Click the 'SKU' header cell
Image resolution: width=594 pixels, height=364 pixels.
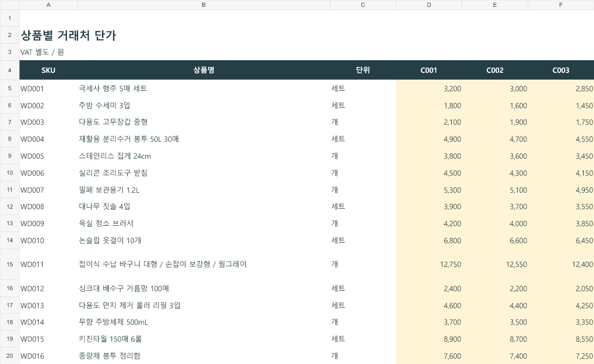pyautogui.click(x=49, y=70)
